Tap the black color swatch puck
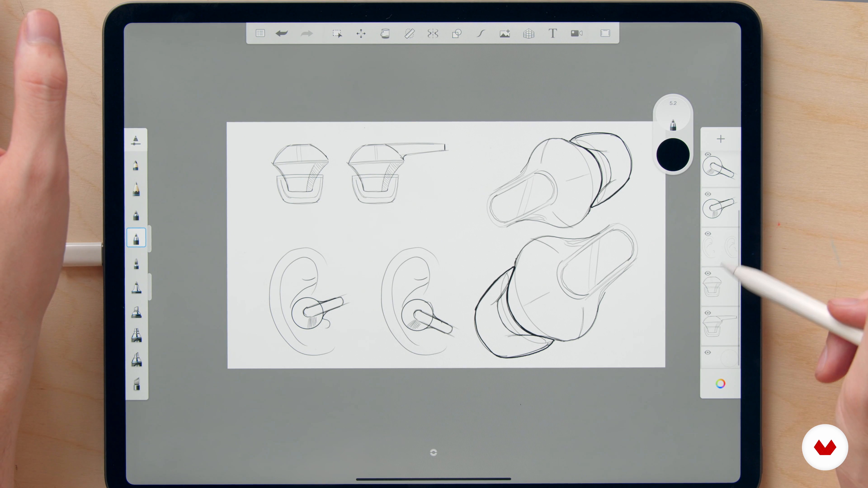The height and width of the screenshot is (488, 868). 673,155
